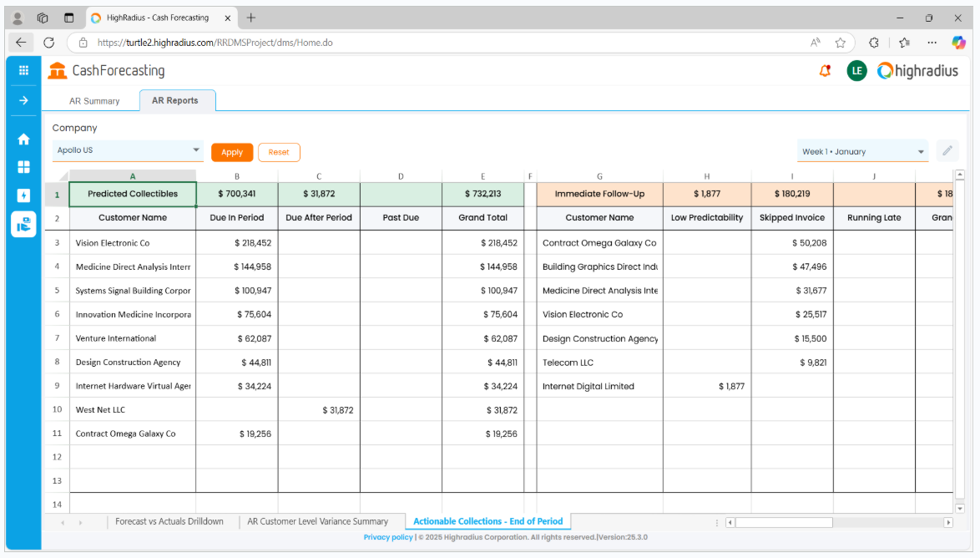Open the Read aloud icon in the address bar
The image size is (980, 558).
(x=815, y=43)
